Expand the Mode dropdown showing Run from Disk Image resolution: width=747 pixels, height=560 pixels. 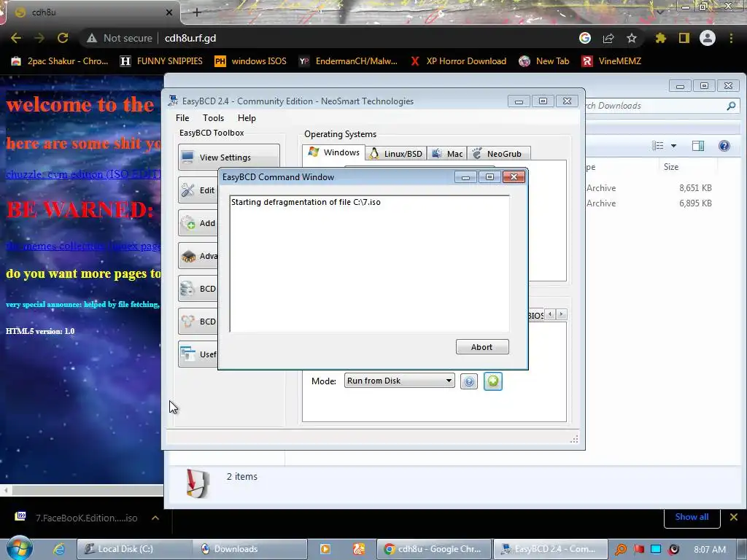click(399, 381)
